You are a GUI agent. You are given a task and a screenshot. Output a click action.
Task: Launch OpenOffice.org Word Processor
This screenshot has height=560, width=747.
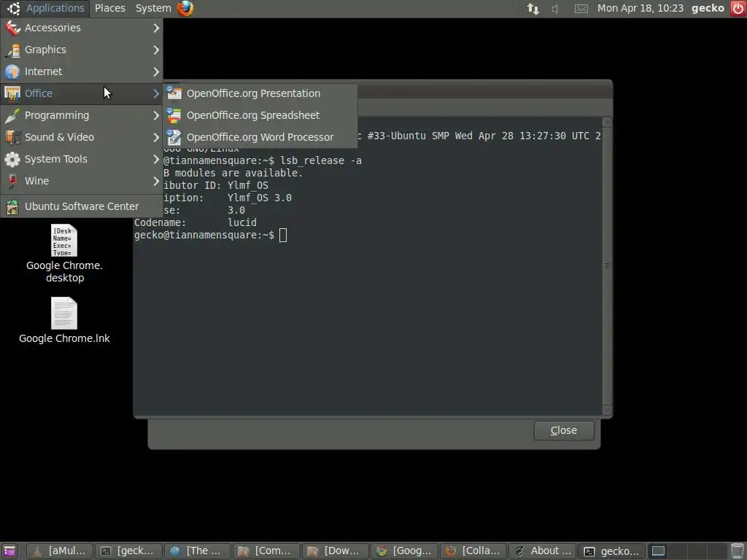point(260,137)
